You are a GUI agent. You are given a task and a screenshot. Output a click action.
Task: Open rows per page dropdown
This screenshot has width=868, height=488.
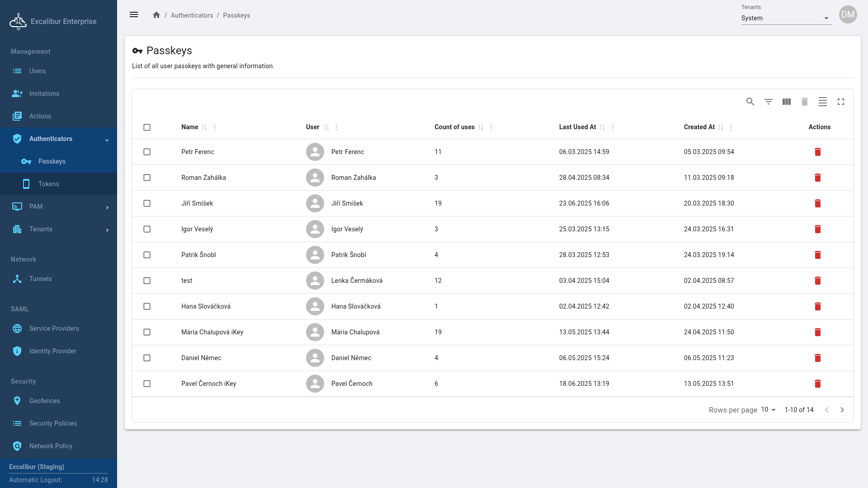point(768,410)
